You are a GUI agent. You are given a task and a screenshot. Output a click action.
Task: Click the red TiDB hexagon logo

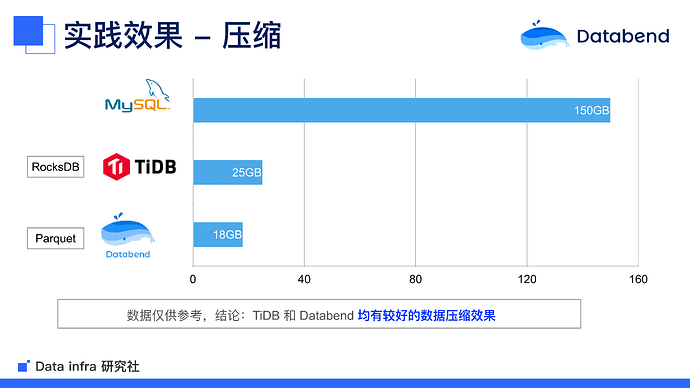point(116,167)
